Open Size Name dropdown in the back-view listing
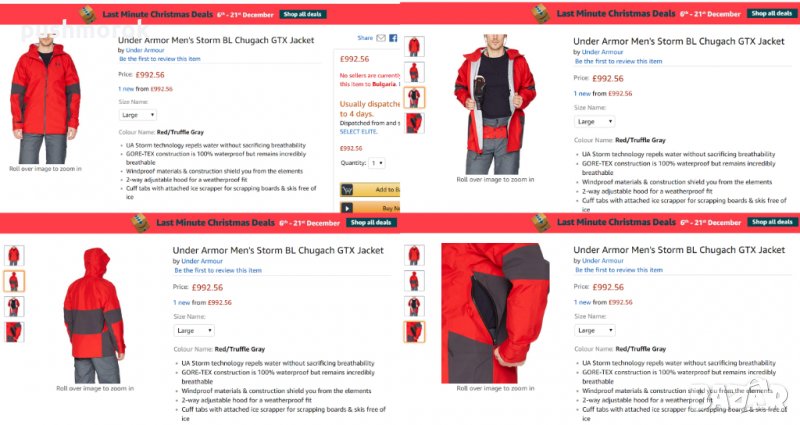The width and height of the screenshot is (800, 425). 194,331
